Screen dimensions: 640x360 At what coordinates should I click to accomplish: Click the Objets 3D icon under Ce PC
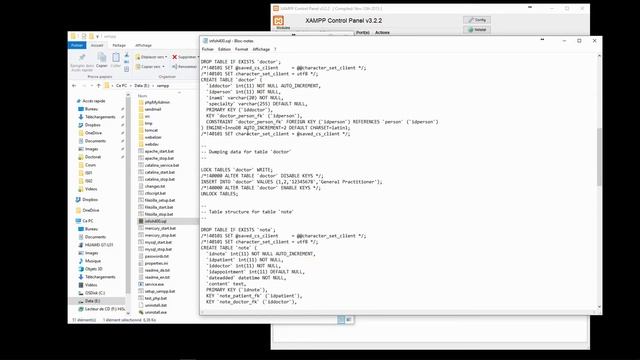click(81, 269)
